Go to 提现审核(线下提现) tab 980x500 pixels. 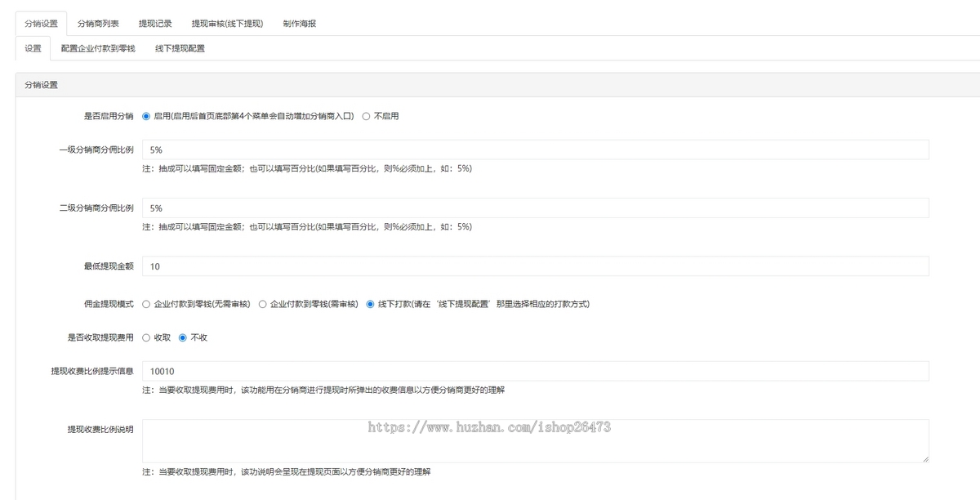pos(227,24)
